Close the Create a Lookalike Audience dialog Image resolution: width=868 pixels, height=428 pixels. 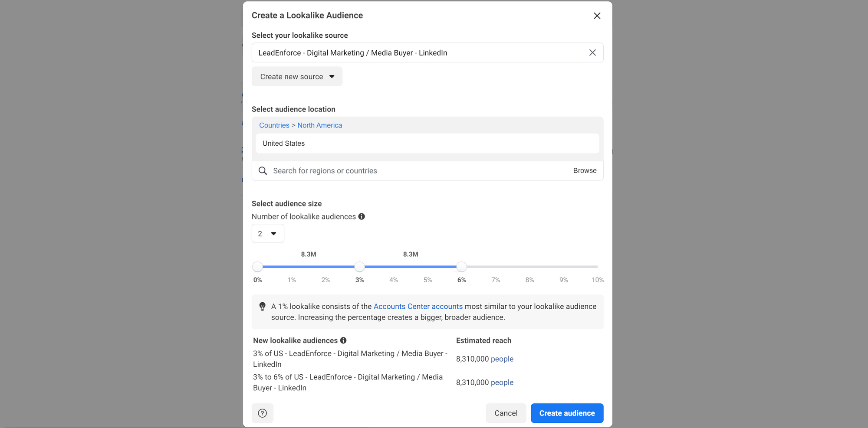point(597,16)
